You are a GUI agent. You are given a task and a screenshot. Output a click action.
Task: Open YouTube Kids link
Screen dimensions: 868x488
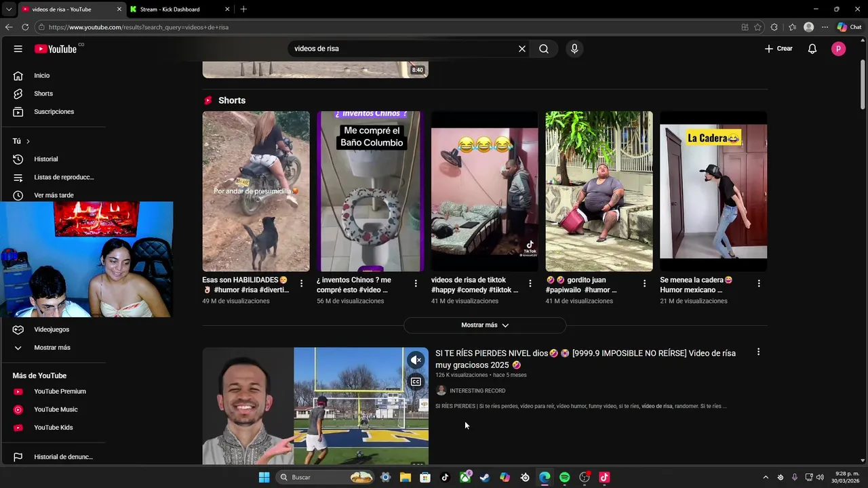click(x=54, y=428)
